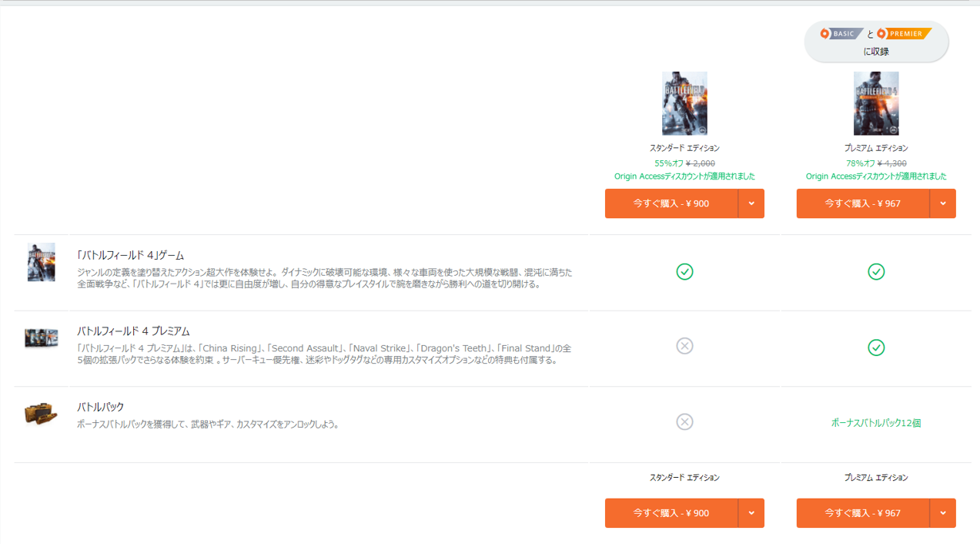
Task: Click the Origin Access discount note under 78%オフ
Action: point(876,176)
